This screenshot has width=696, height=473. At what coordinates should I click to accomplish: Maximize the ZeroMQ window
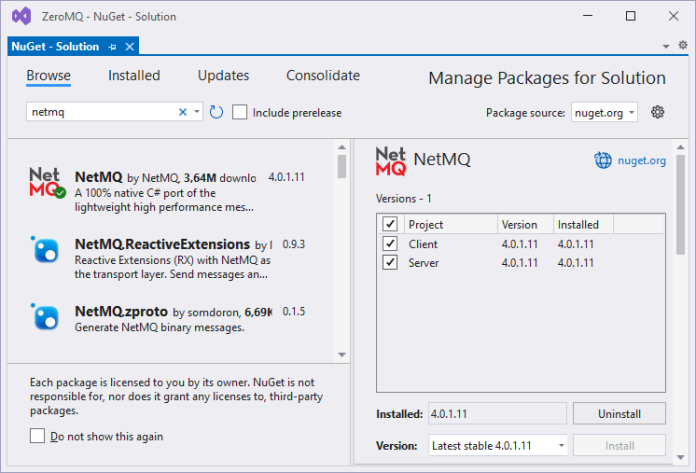[x=630, y=16]
